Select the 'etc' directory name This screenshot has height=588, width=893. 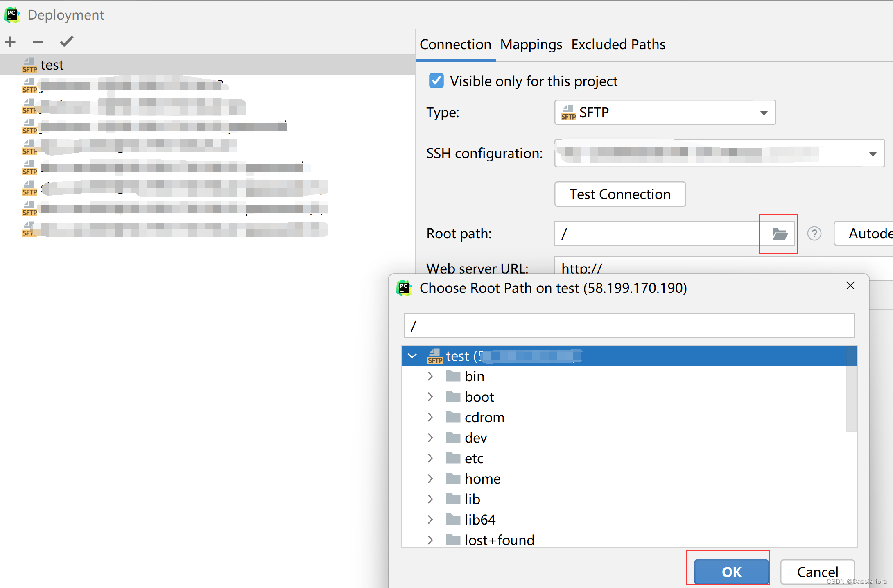(474, 458)
